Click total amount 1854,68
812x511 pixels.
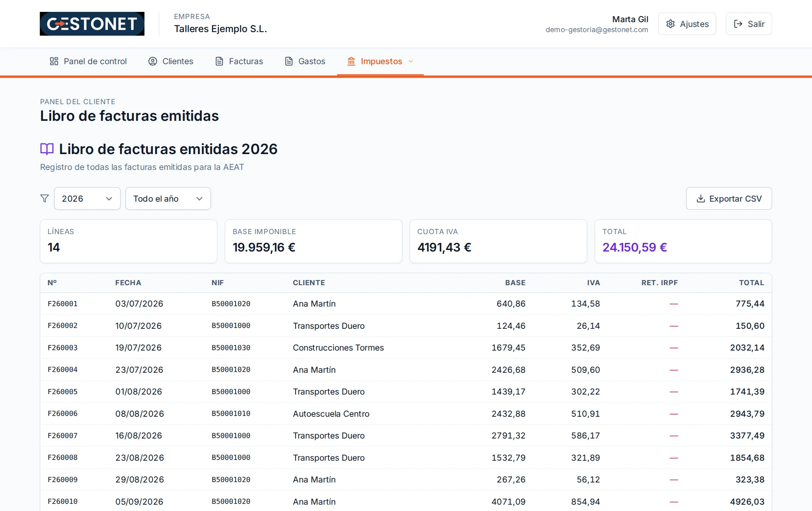pyautogui.click(x=747, y=458)
